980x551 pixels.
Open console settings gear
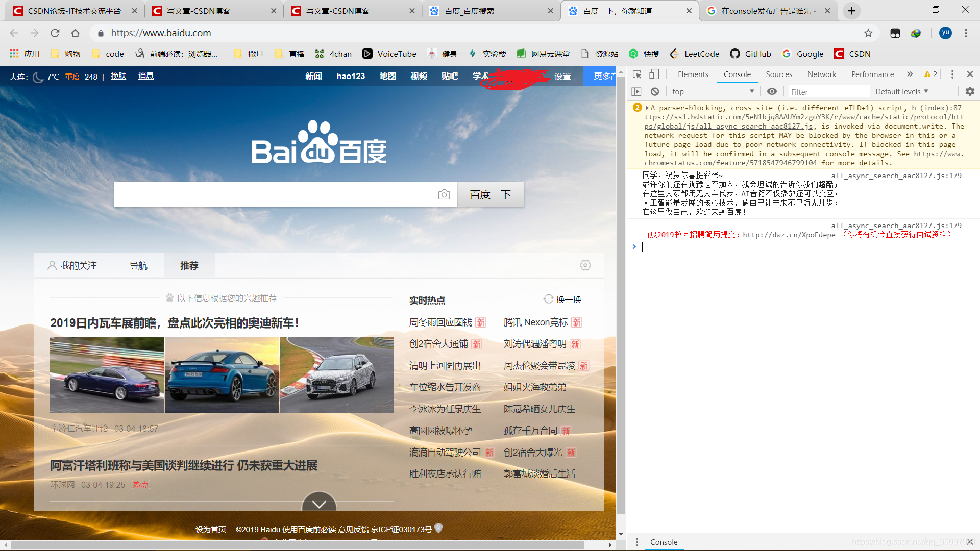point(970,91)
